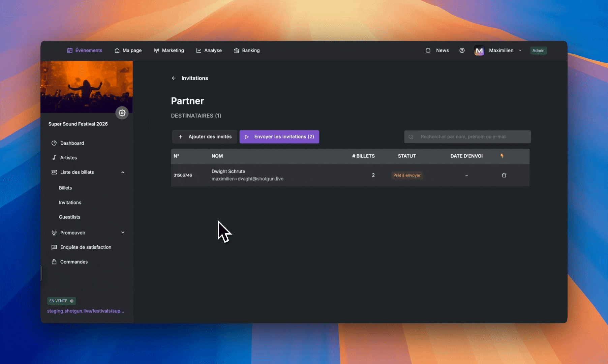Image resolution: width=608 pixels, height=364 pixels.
Task: Open Commandes in the sidebar
Action: coord(74,262)
